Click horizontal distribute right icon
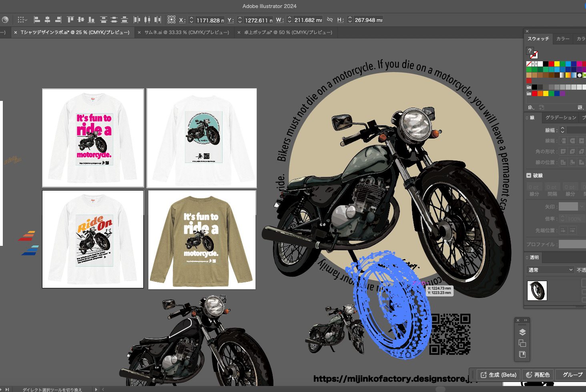This screenshot has height=392, width=586. pos(158,20)
